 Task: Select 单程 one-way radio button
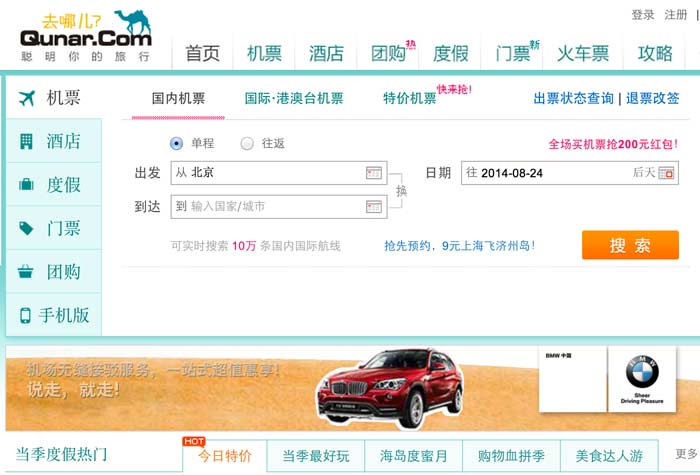pyautogui.click(x=176, y=143)
